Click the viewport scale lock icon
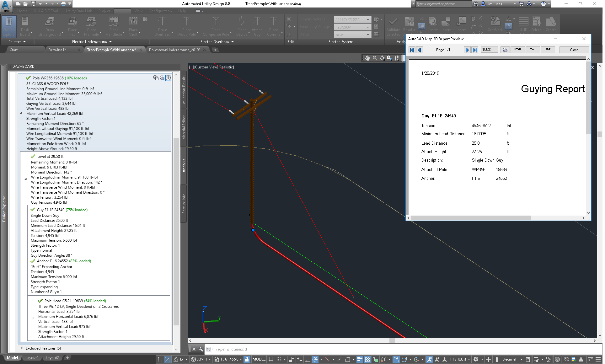 click(x=247, y=359)
